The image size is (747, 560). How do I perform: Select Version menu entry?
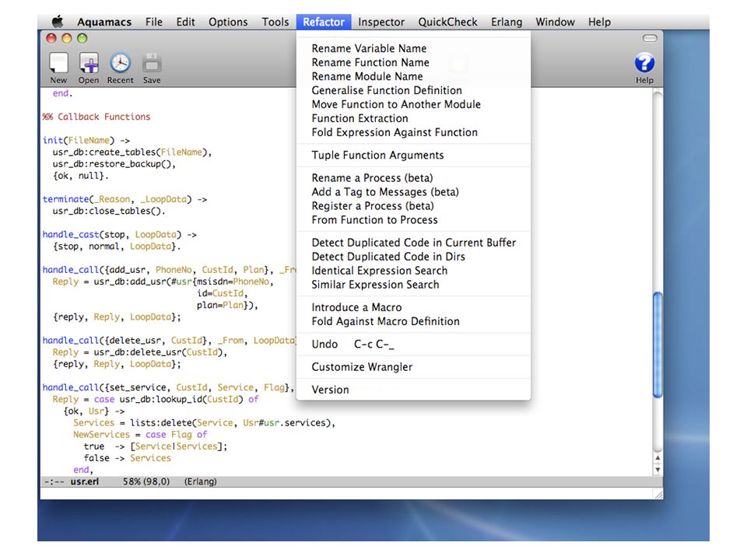pos(413,390)
